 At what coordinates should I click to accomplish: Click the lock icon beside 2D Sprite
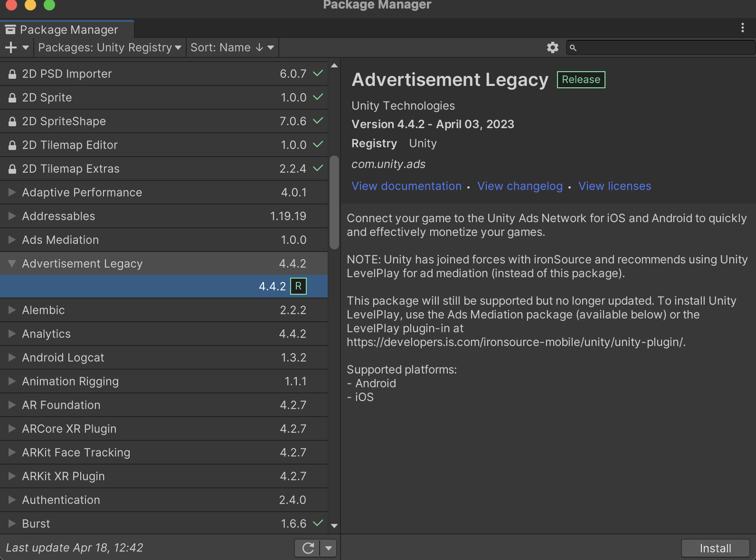12,98
